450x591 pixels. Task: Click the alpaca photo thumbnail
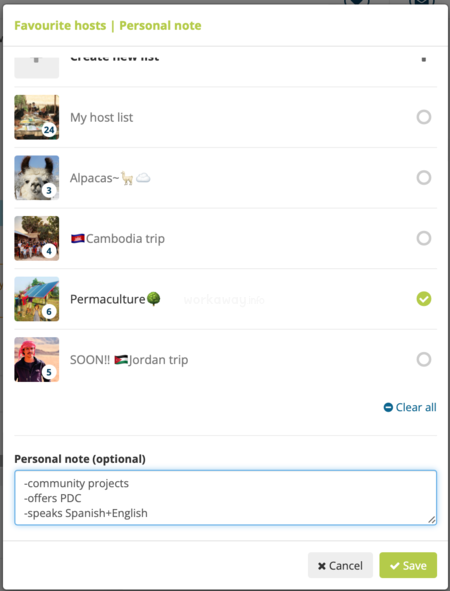point(37,178)
